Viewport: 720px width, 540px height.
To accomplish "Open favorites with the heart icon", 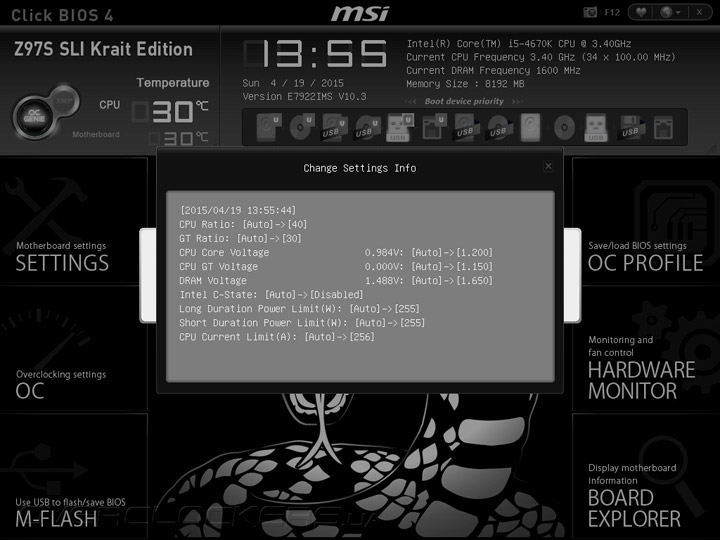I will 641,12.
